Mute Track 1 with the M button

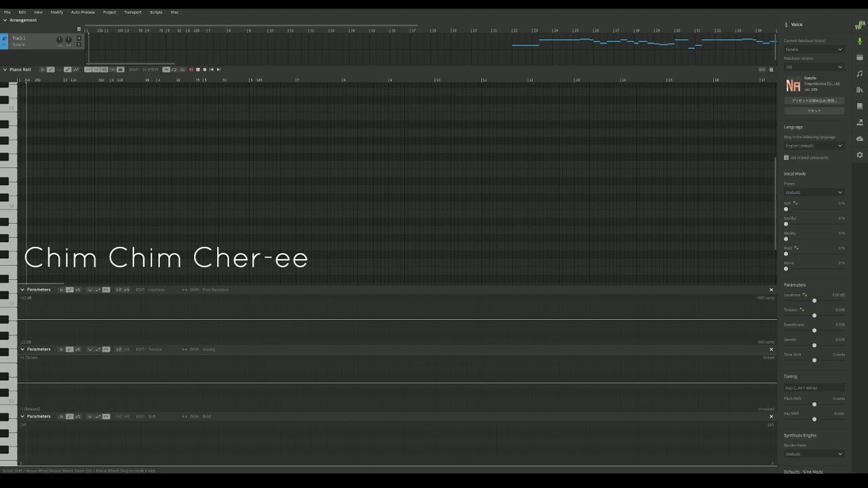pyautogui.click(x=79, y=39)
